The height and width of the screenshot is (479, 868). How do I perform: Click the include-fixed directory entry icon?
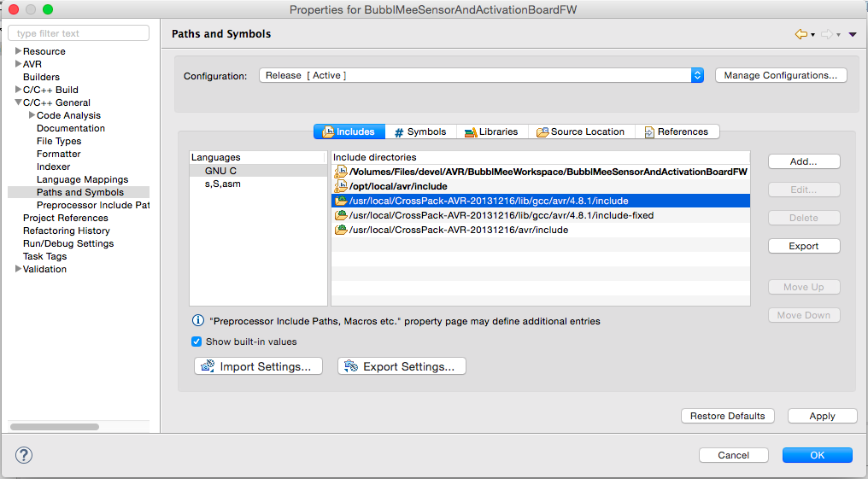tap(340, 215)
